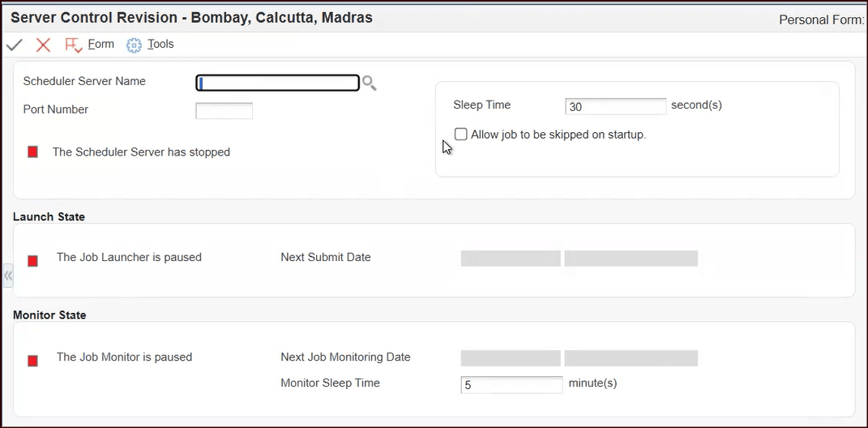Click the Scheduler Server stopped red indicator

(x=33, y=152)
